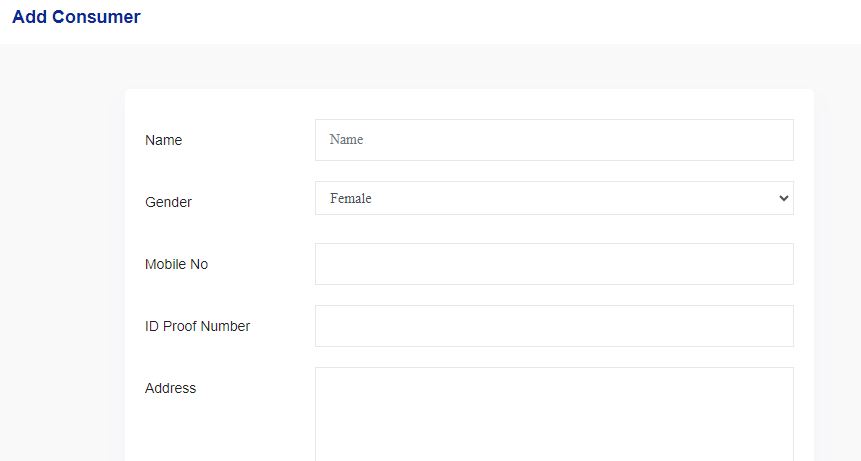861x461 pixels.
Task: Click the 'Mobile No' label
Action: point(176,264)
